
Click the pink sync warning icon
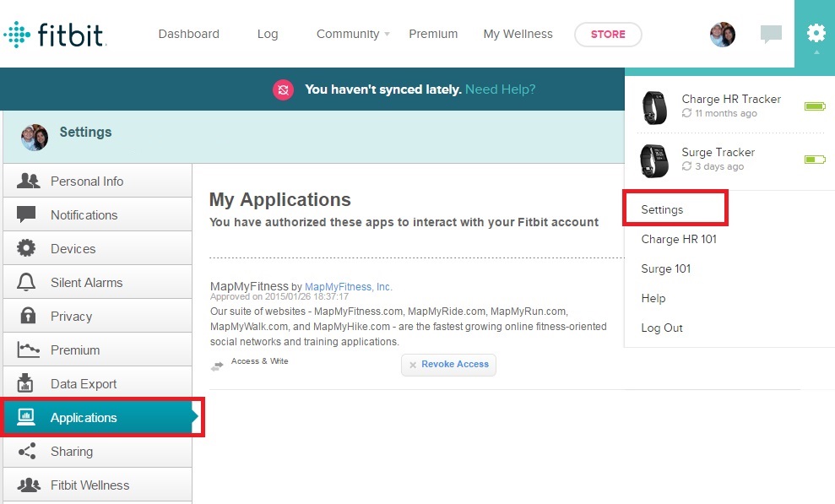[283, 89]
